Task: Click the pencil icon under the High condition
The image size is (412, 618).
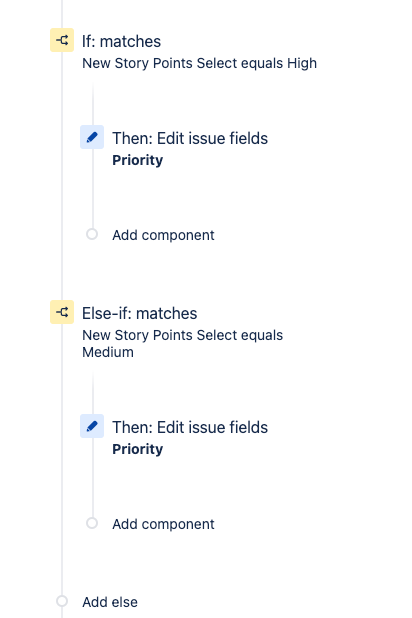Action: (92, 137)
